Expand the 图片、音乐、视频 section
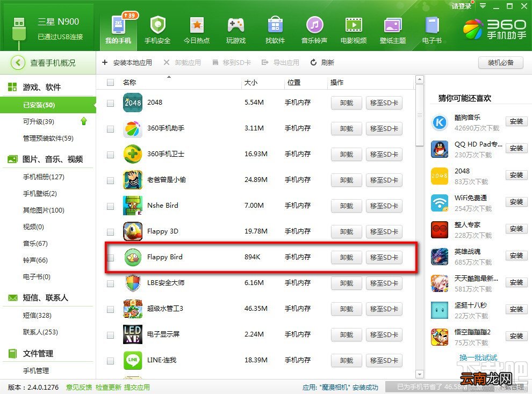This screenshot has height=394, width=532. 53,159
